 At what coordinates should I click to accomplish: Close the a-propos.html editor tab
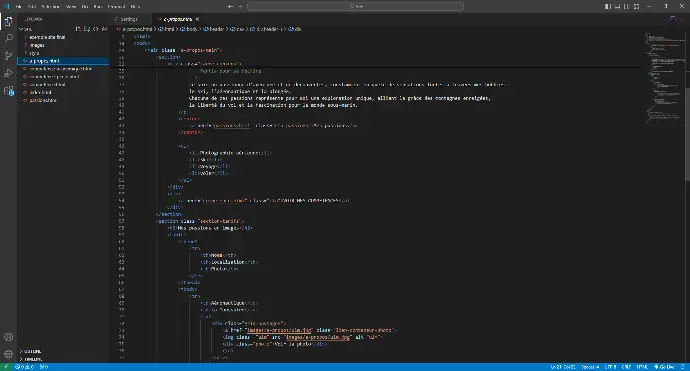[198, 19]
